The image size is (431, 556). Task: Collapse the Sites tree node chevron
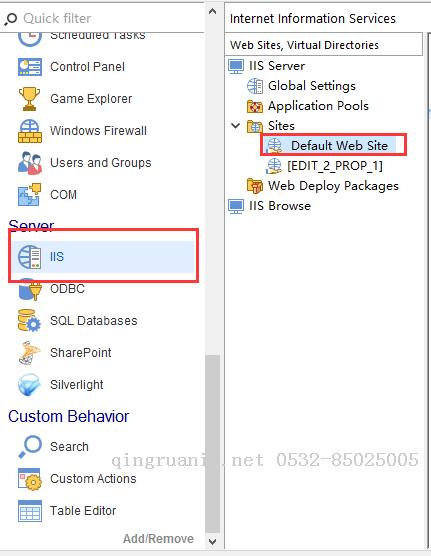point(236,126)
